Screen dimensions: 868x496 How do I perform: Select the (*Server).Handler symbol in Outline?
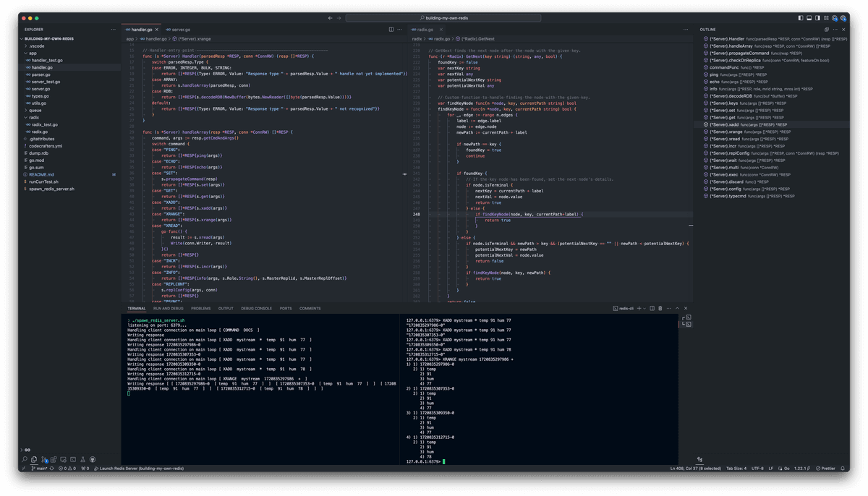point(775,39)
